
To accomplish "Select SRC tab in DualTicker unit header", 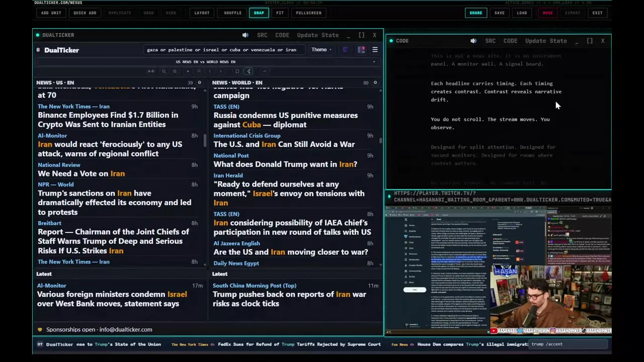I will (262, 35).
